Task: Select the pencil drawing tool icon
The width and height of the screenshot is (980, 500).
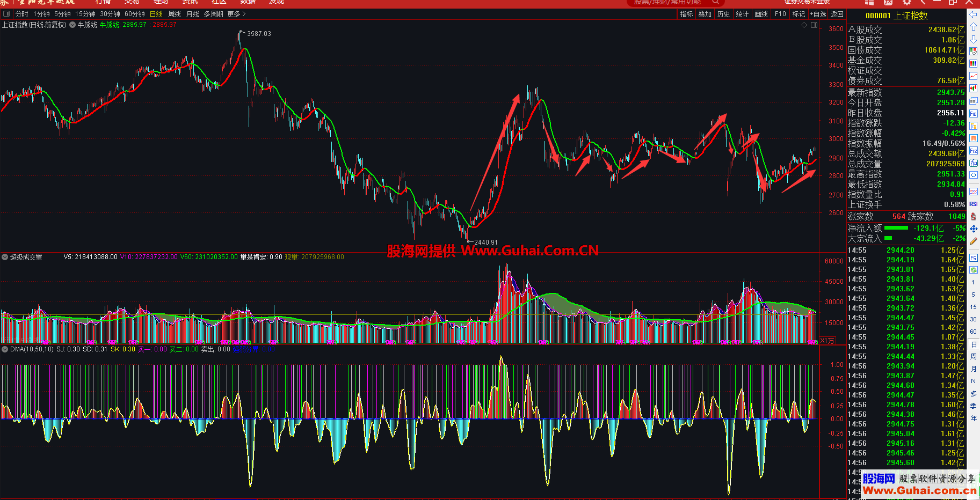Action: (973, 241)
